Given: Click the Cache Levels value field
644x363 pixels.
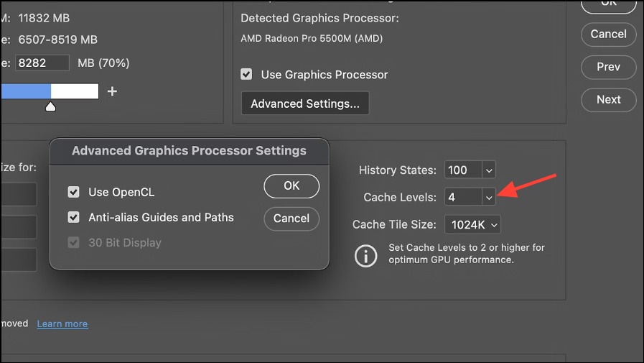Looking at the screenshot, I should [x=462, y=196].
